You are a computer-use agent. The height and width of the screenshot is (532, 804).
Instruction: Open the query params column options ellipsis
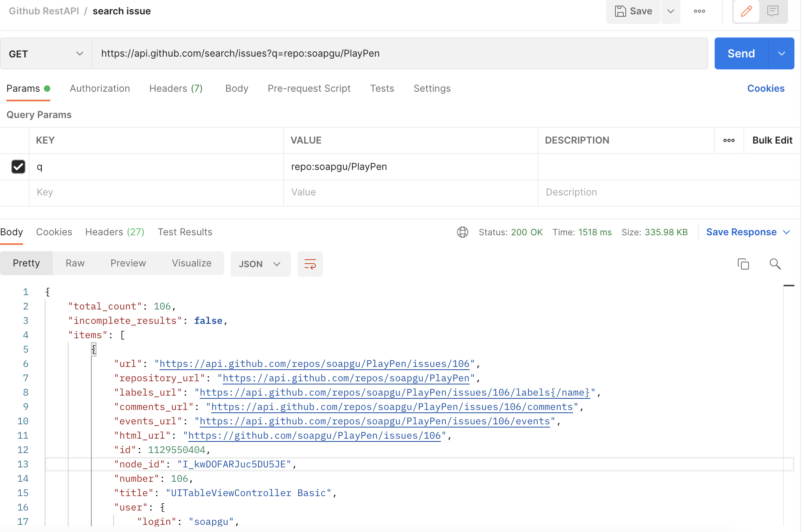[729, 140]
